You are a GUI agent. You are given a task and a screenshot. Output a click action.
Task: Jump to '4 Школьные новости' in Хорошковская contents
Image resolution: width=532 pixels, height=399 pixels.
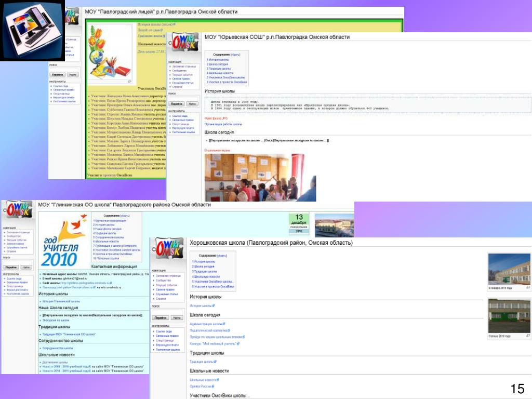[x=206, y=276]
